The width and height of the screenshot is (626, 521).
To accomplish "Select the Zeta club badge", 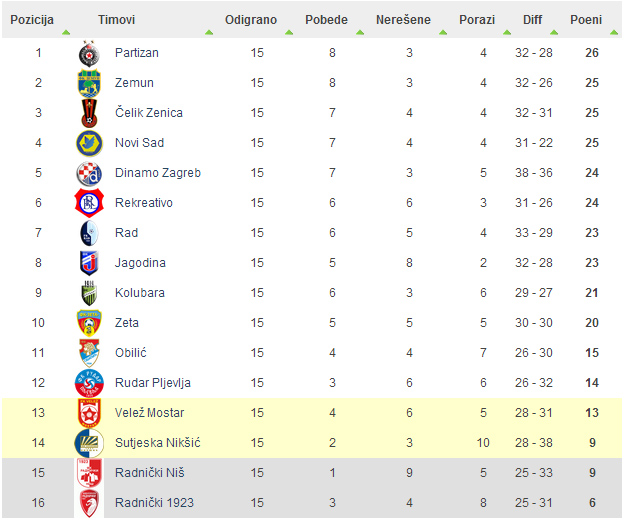I will (89, 323).
